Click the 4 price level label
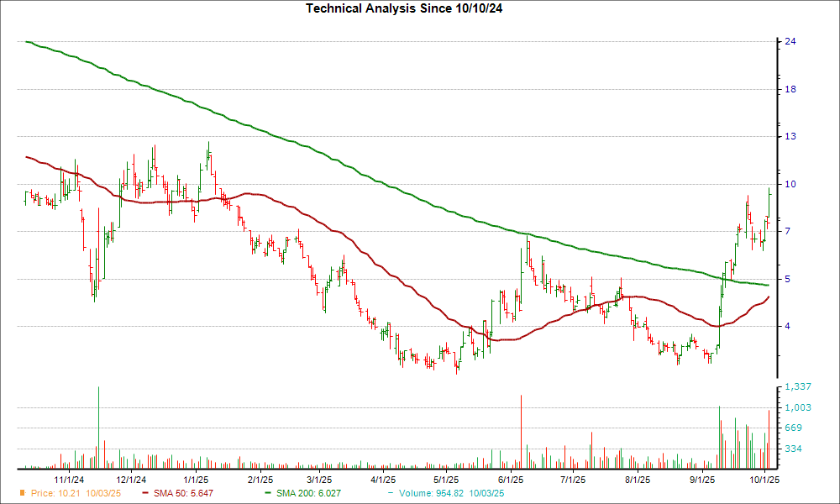The width and height of the screenshot is (840, 504). tap(788, 327)
